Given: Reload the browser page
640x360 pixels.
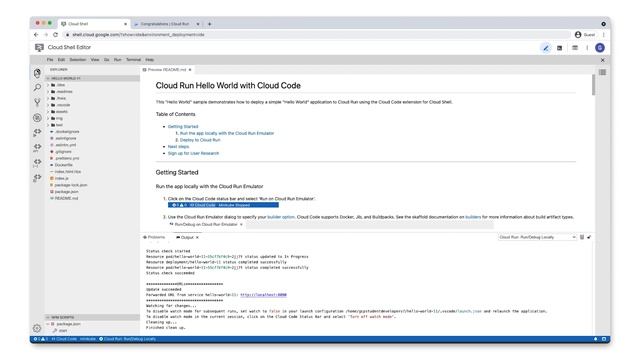Looking at the screenshot, I should coord(56,35).
